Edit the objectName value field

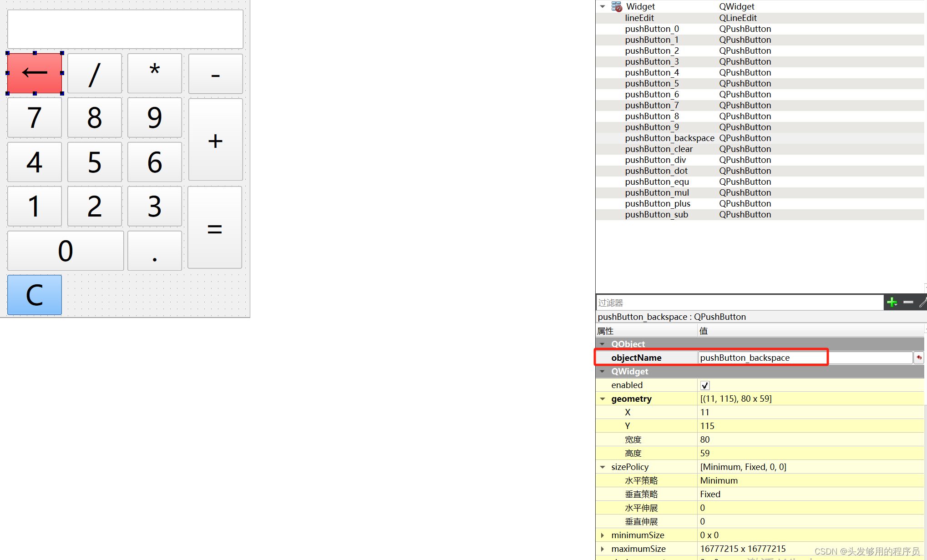(805, 358)
